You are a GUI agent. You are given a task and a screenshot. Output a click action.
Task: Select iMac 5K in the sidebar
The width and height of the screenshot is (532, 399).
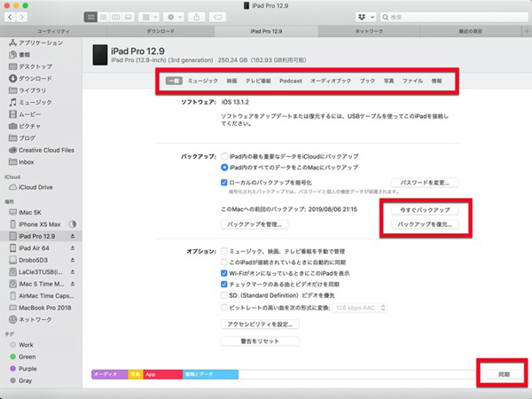click(x=26, y=213)
